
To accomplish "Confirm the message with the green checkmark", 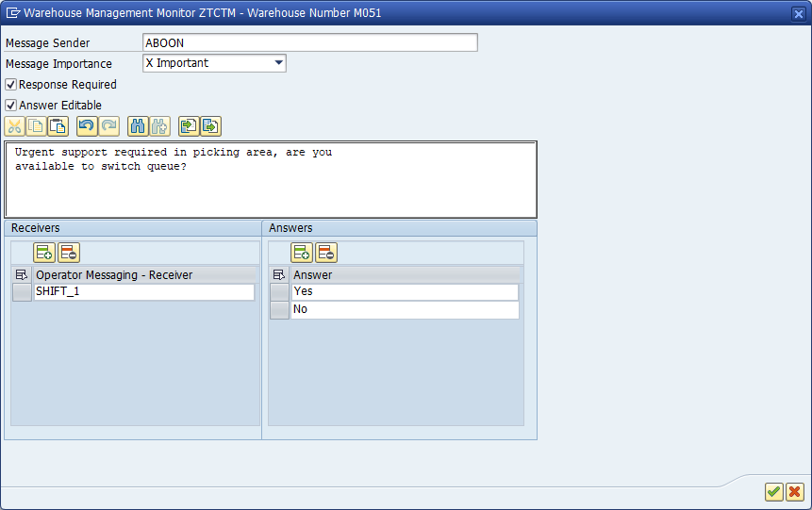I will (773, 492).
